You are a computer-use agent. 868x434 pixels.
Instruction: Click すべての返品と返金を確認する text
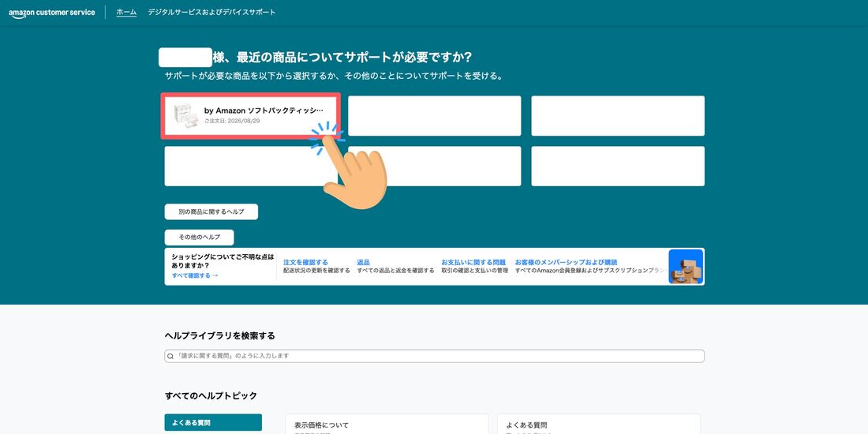coord(396,271)
